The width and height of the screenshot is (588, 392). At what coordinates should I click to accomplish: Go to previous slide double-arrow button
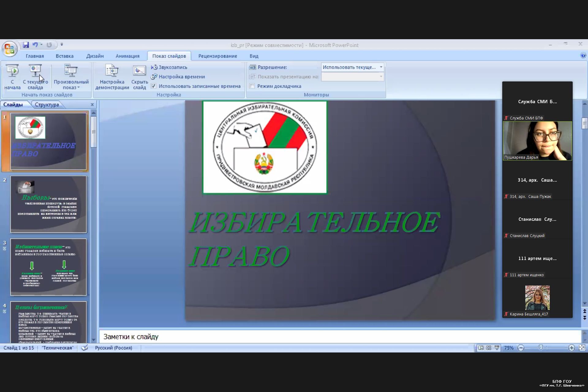click(585, 311)
